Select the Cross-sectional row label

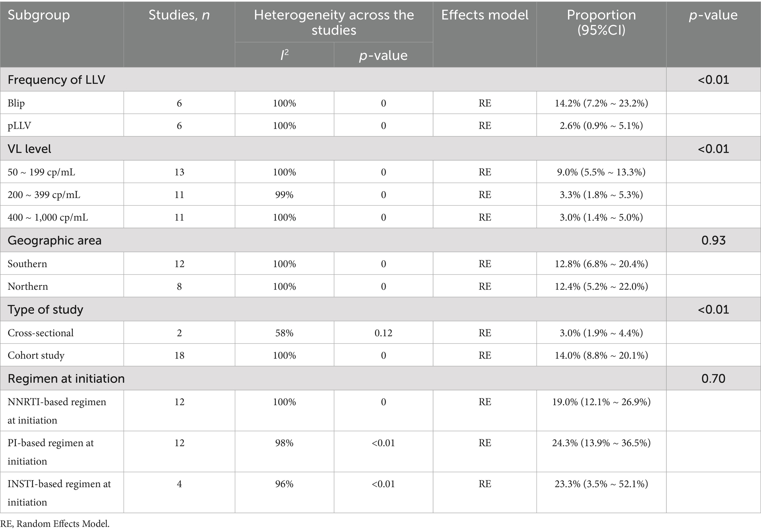[40, 333]
